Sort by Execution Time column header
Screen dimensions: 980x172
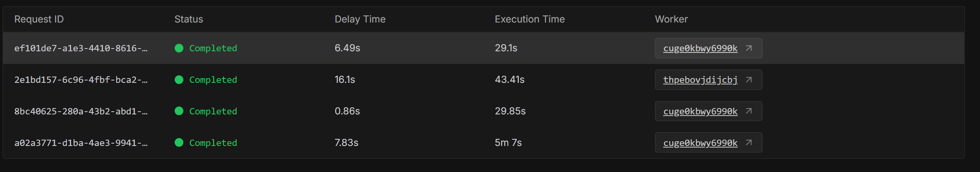530,19
